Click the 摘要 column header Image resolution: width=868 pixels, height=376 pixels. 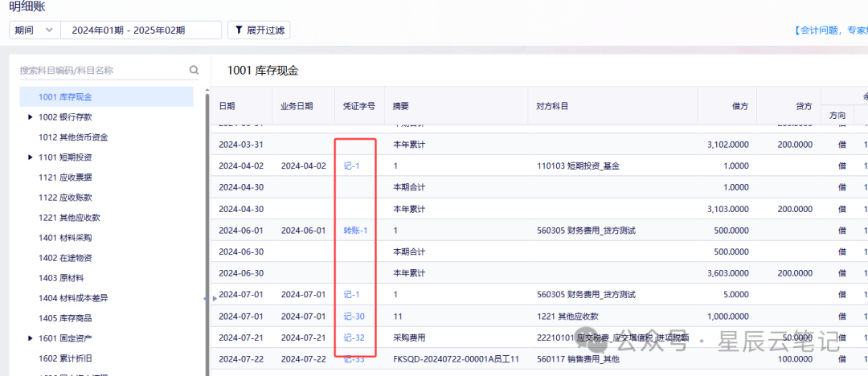pos(401,106)
